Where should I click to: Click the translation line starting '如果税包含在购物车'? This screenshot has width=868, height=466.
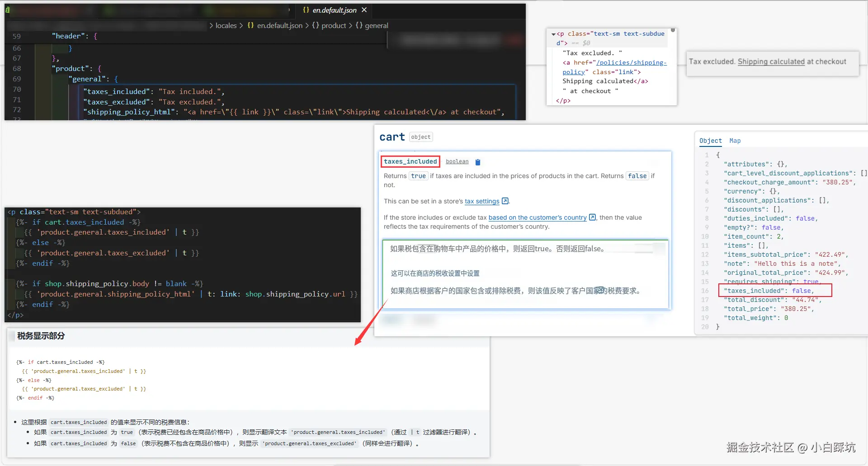coord(497,249)
